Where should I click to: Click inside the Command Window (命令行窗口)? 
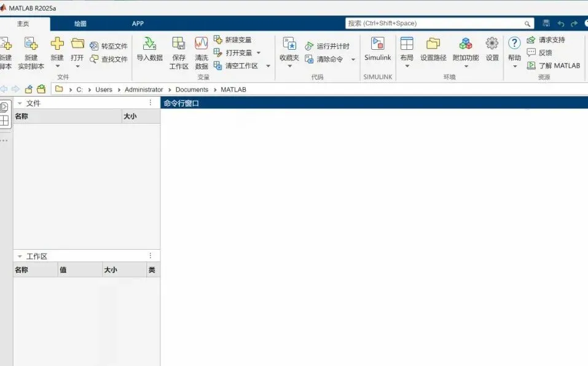point(374,237)
